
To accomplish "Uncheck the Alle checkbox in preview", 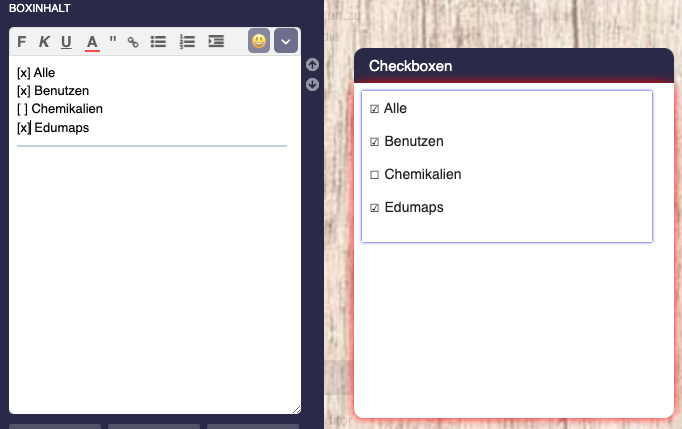I will pyautogui.click(x=374, y=109).
